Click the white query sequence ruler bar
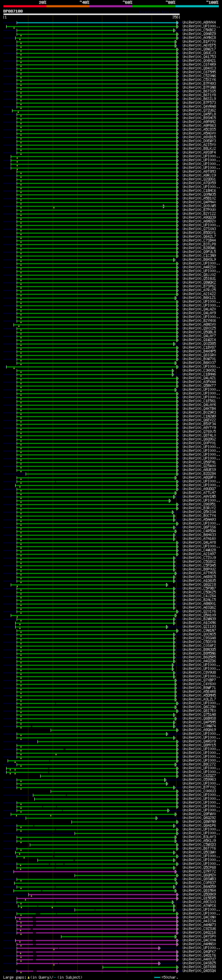The image size is (222, 980). pos(92,15)
